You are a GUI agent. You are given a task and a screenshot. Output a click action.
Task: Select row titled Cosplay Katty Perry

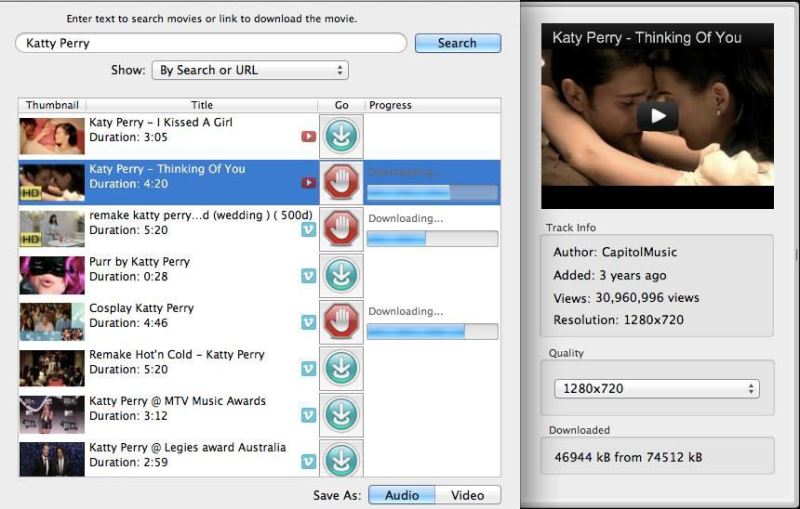click(141, 308)
